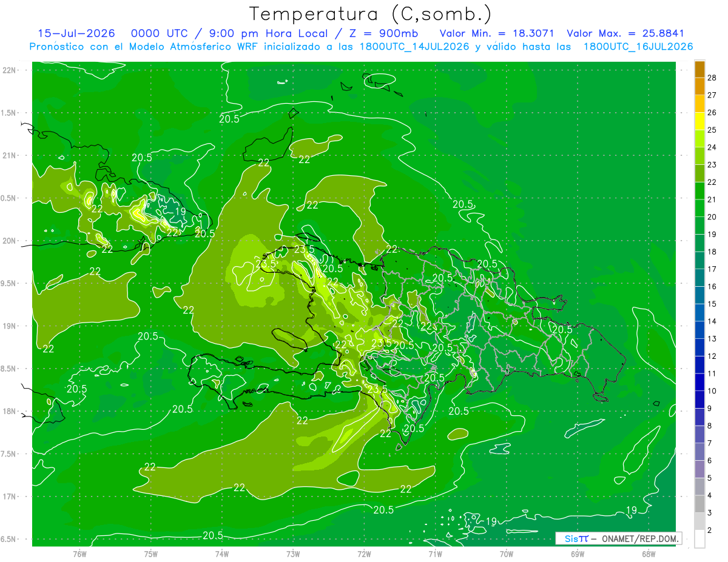Click the longitude axis label "73W"
728x562 pixels.
tap(293, 554)
